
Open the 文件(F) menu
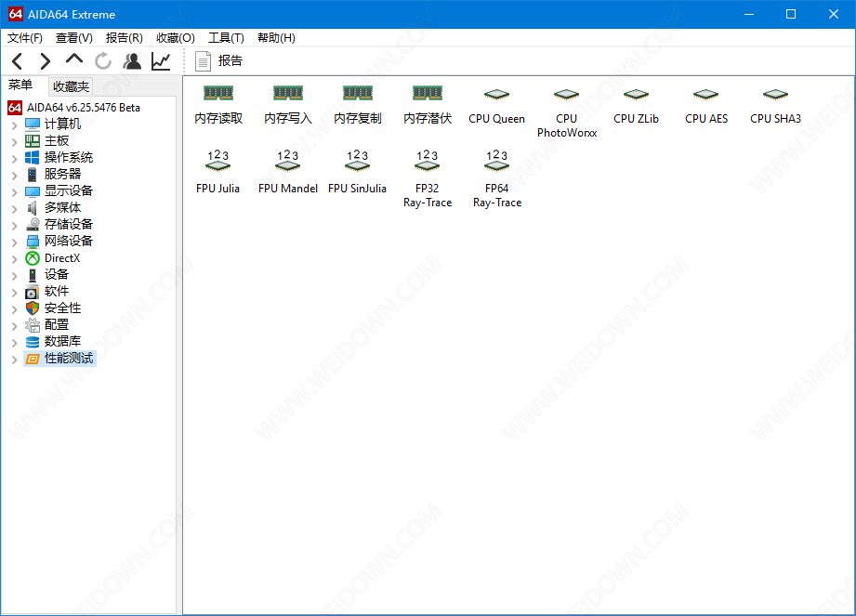[x=24, y=38]
